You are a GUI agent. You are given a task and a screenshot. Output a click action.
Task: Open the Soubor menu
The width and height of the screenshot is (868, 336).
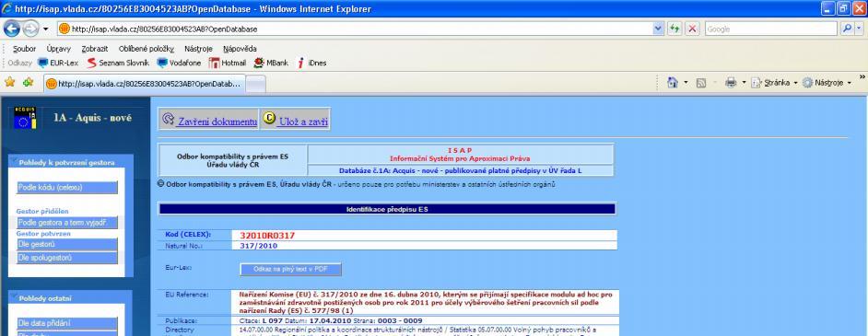(24, 49)
